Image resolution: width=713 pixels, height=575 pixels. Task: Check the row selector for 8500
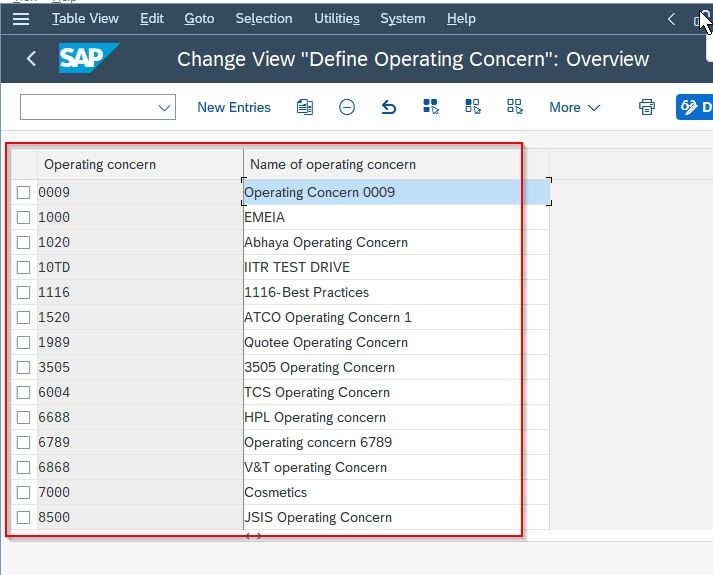(24, 517)
